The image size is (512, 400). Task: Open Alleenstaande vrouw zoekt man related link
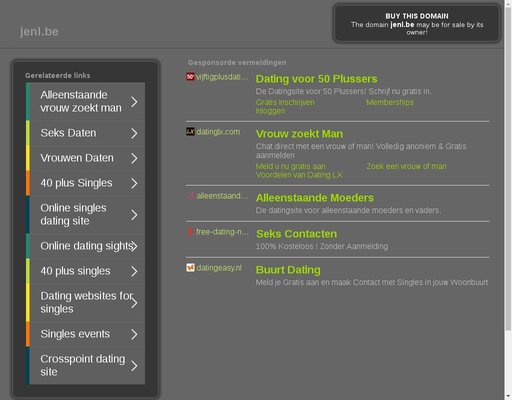tap(85, 101)
